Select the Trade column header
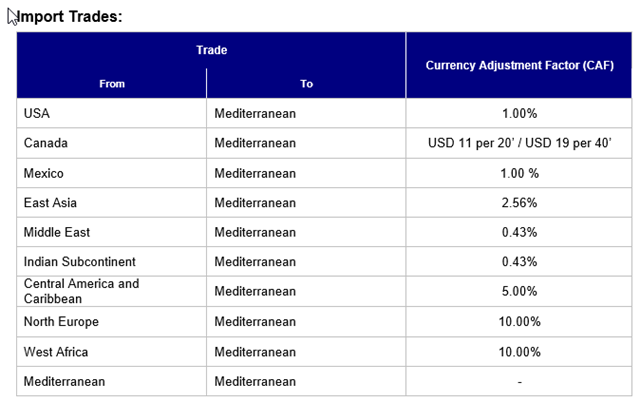 tap(211, 50)
